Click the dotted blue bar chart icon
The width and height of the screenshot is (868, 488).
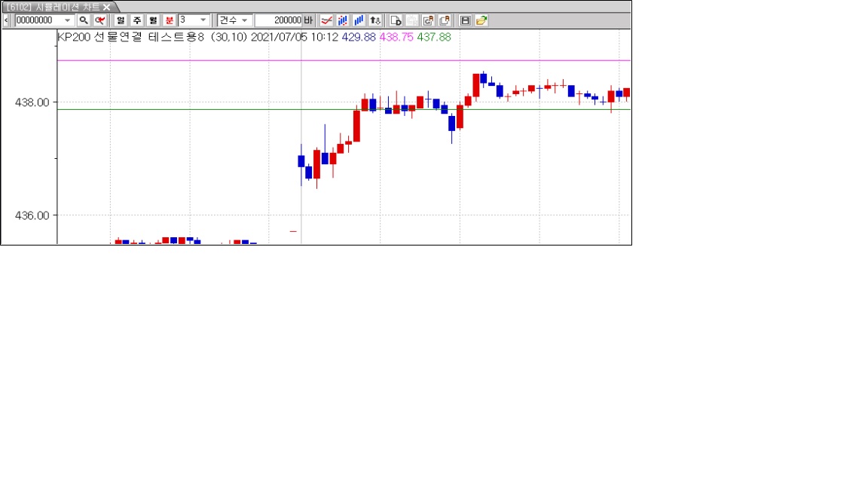coord(343,20)
